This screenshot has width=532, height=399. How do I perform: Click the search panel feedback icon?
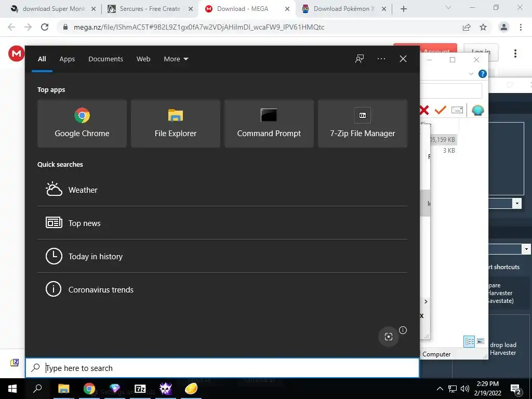coord(360,59)
